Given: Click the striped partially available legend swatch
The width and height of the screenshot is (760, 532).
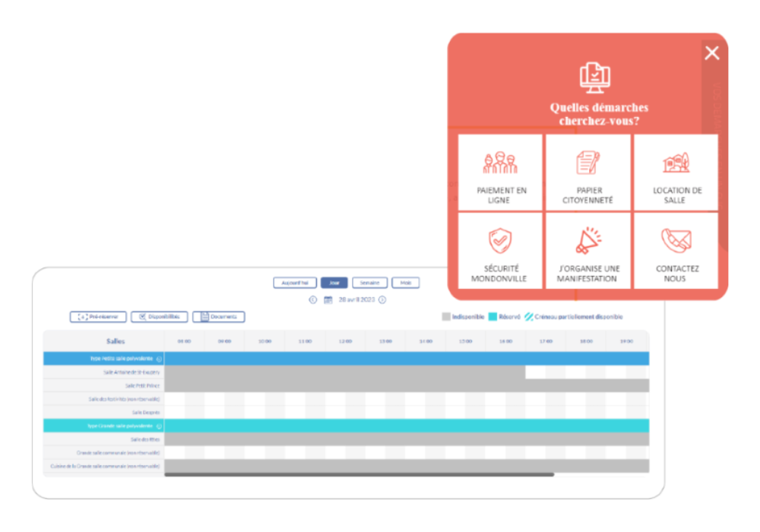Looking at the screenshot, I should coord(529,317).
